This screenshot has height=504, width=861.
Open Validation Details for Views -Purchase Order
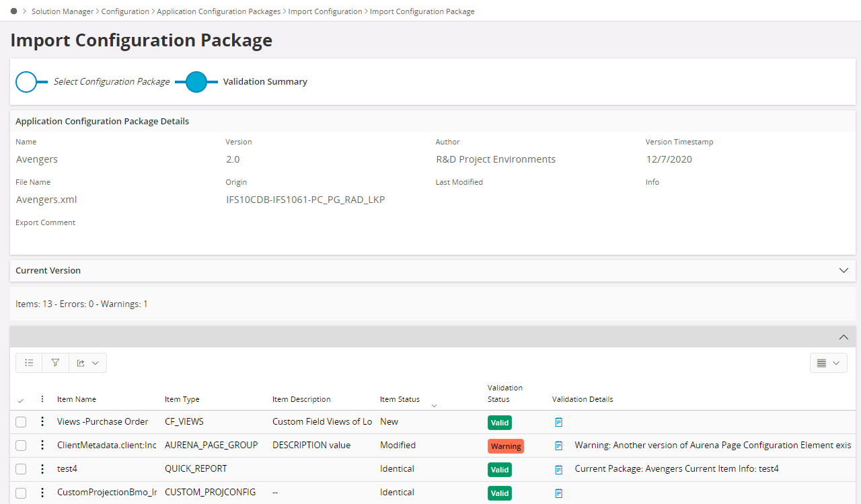[x=558, y=422]
